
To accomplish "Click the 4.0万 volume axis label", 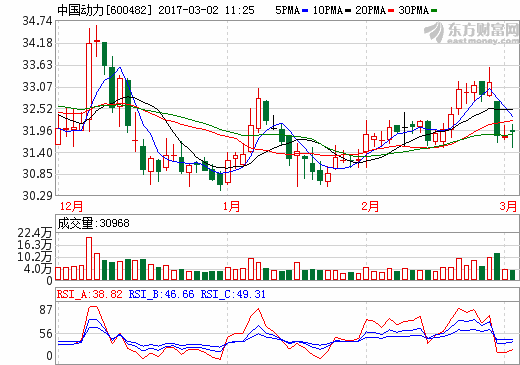I will pyautogui.click(x=38, y=269).
